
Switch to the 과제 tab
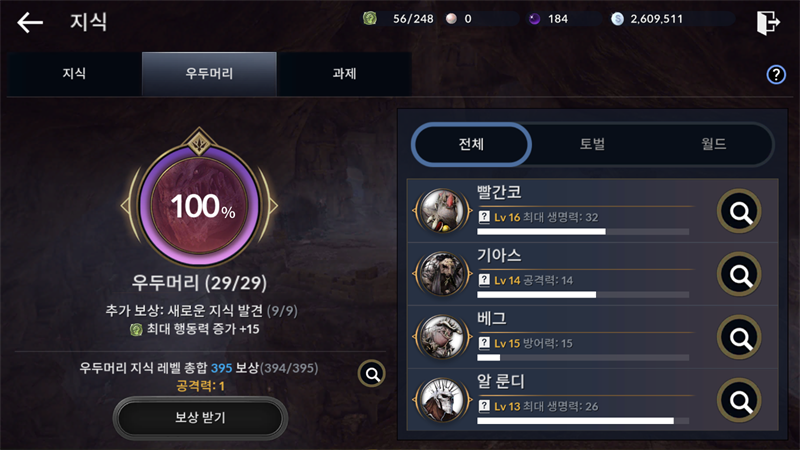(x=344, y=74)
